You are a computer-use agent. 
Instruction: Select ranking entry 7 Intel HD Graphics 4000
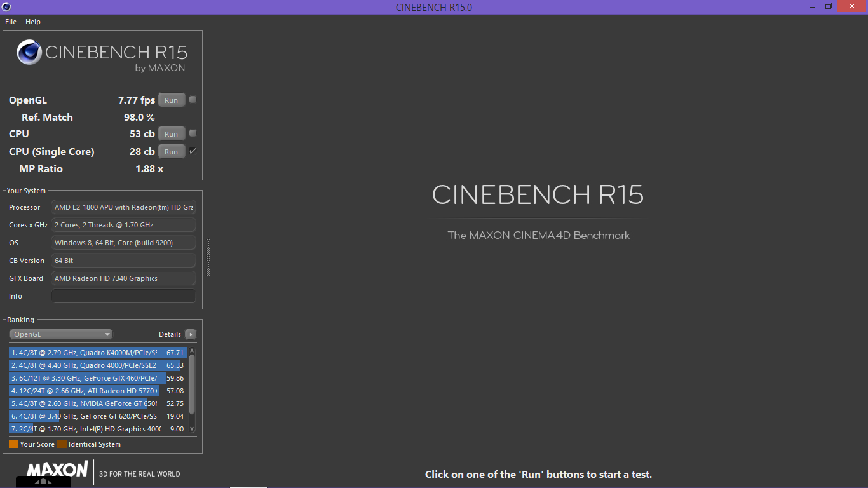98,429
